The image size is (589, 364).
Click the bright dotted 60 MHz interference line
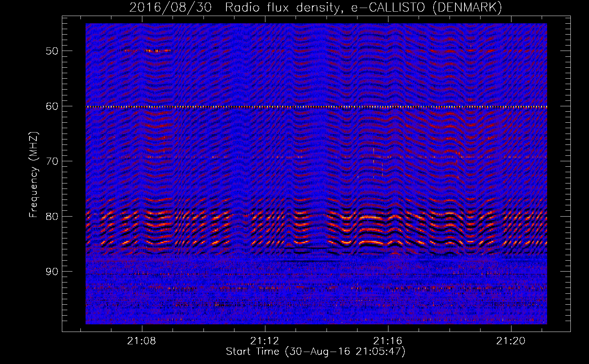click(x=316, y=107)
